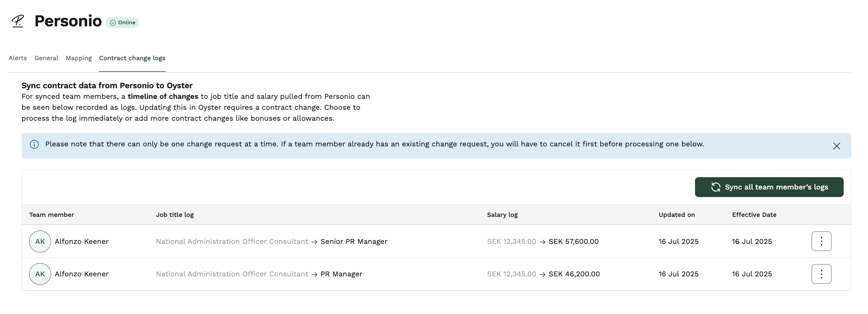The height and width of the screenshot is (314, 868).
Task: Open the Mapping tab
Action: 79,58
